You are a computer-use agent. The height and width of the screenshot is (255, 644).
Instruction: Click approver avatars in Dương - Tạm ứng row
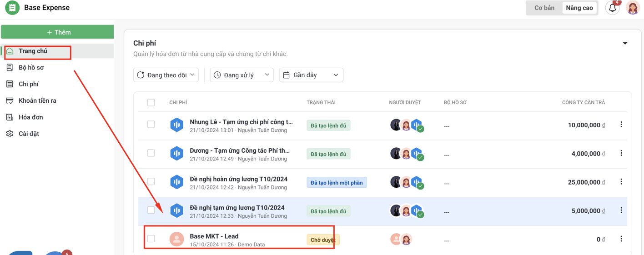pos(407,154)
